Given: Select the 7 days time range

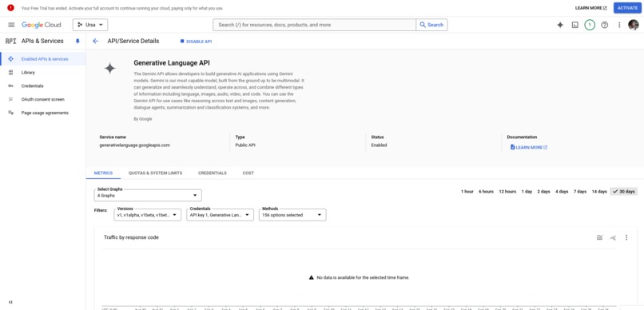Looking at the screenshot, I should (580, 191).
